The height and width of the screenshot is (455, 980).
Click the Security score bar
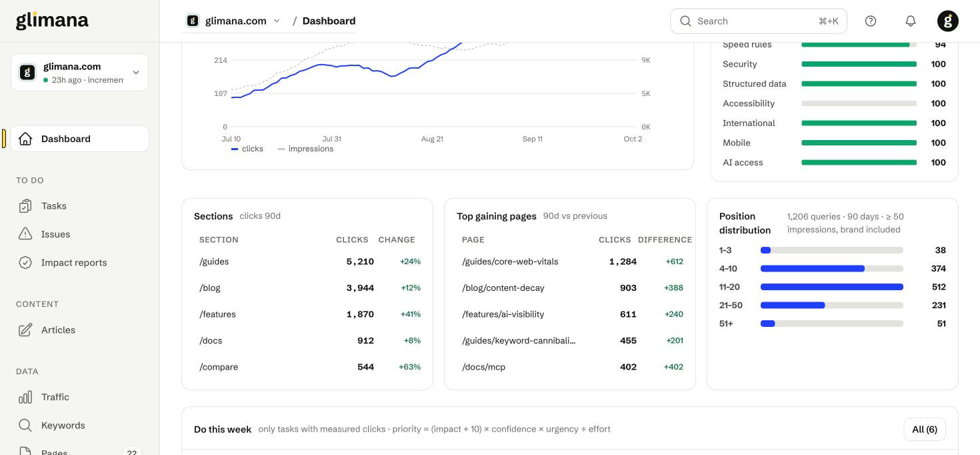(859, 64)
